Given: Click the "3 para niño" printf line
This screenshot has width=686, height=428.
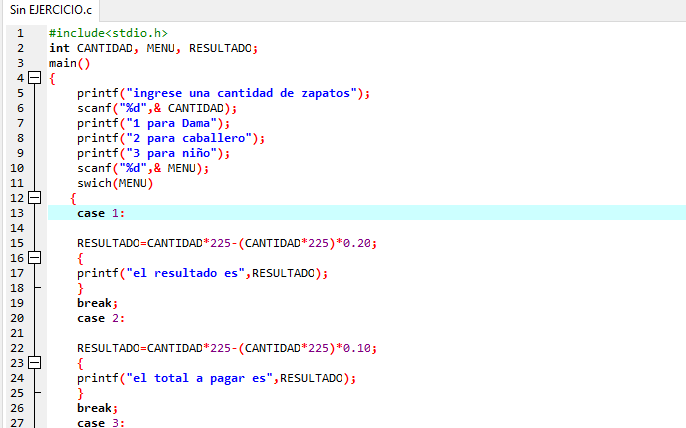Looking at the screenshot, I should pyautogui.click(x=154, y=153).
